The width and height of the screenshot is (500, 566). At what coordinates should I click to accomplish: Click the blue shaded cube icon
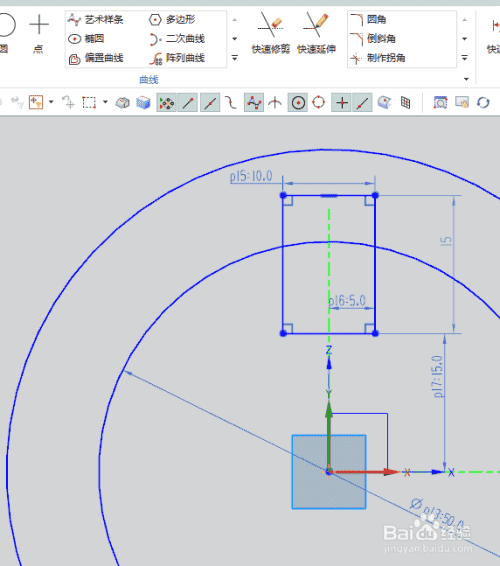tap(143, 103)
